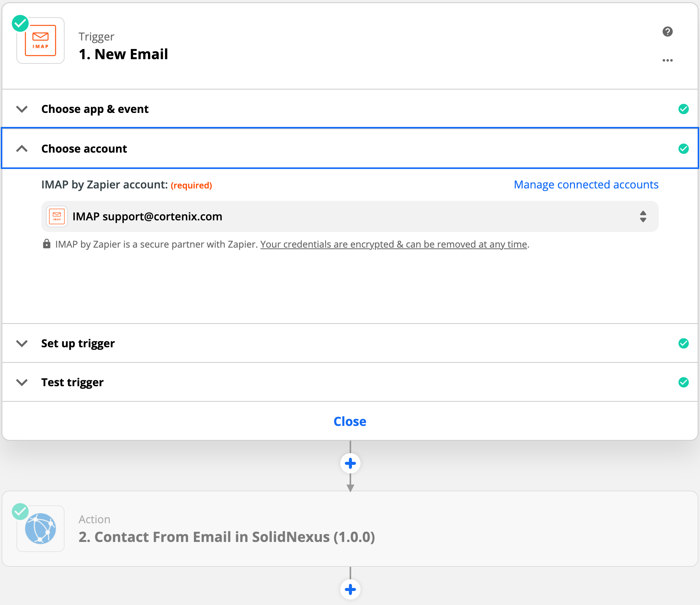This screenshot has width=700, height=605.
Task: Click the green checkmark beside Choose account
Action: pyautogui.click(x=684, y=149)
